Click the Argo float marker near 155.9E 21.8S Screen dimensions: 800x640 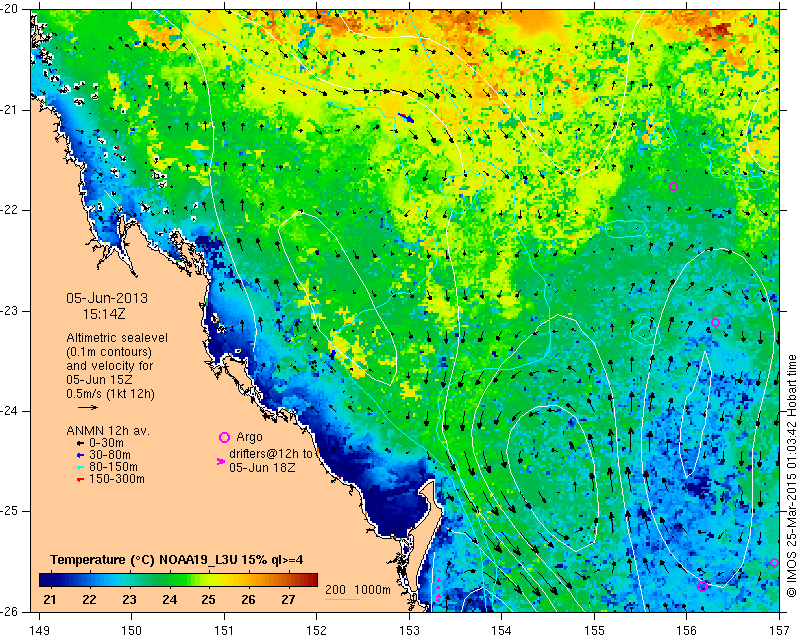coord(673,187)
